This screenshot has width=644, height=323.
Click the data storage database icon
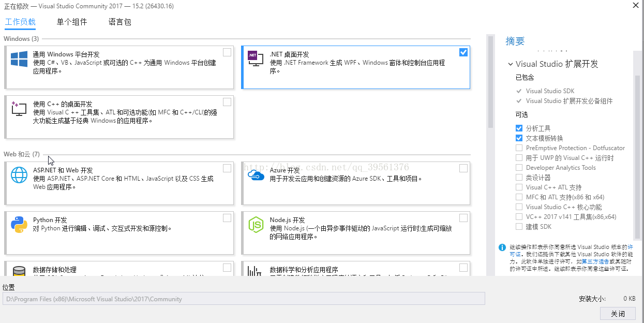19,271
